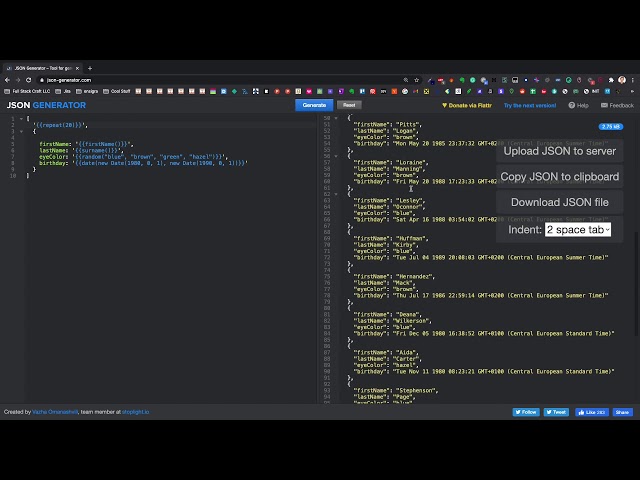Click the zoom magnifier icon in address bar
Viewport: 640px width, 480px height.
coord(406,80)
